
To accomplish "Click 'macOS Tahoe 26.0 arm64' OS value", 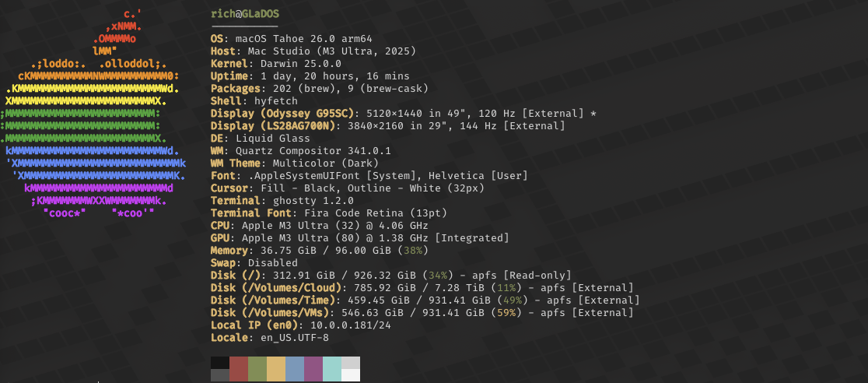I will tap(304, 39).
